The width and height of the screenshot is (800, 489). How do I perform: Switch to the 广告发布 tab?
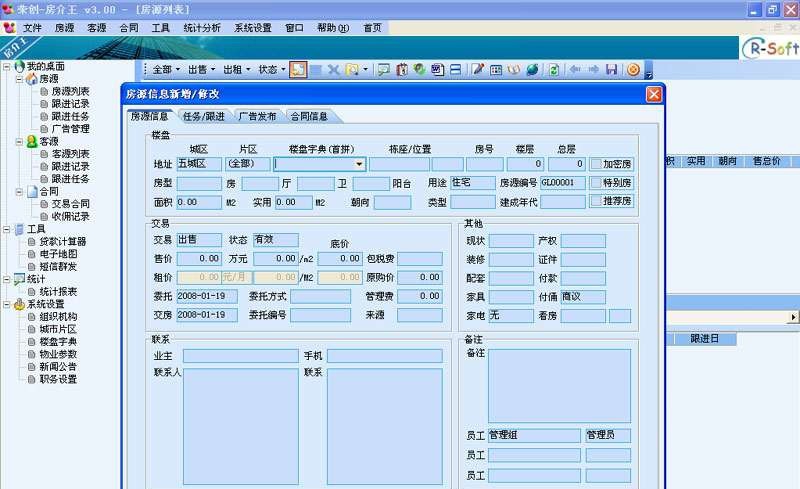click(x=258, y=116)
